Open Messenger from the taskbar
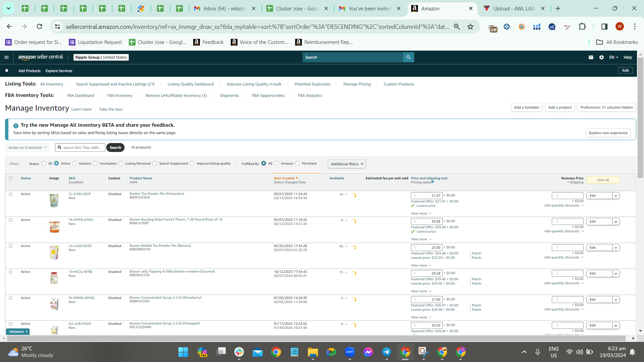The image size is (644, 362). pyautogui.click(x=368, y=352)
